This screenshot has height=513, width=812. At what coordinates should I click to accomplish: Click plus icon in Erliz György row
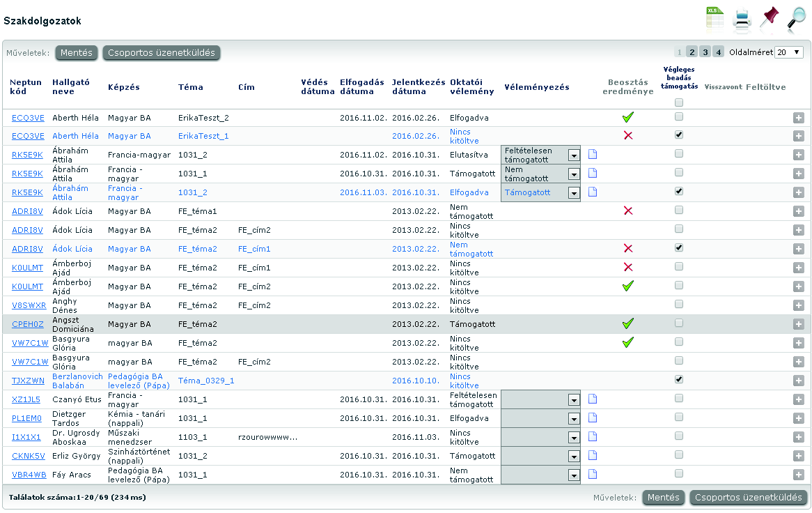[799, 456]
